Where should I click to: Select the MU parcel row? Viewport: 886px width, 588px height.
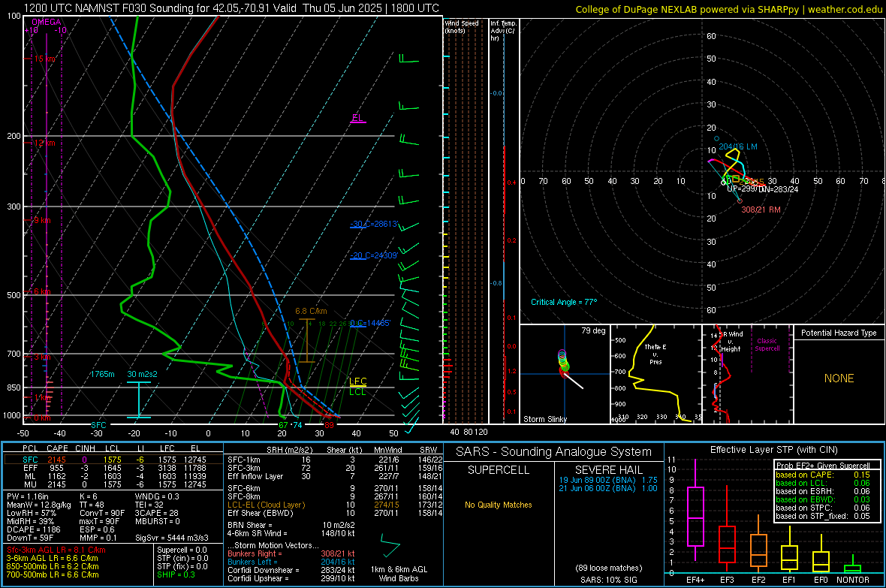(x=113, y=484)
